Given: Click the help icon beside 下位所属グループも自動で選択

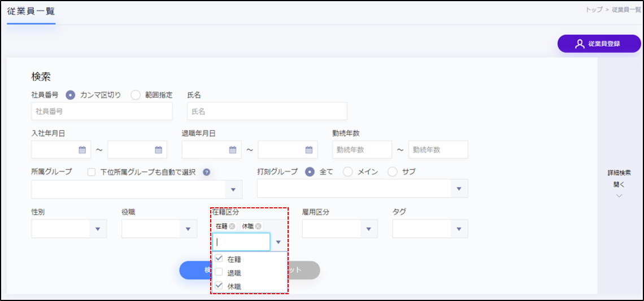Looking at the screenshot, I should click(206, 172).
